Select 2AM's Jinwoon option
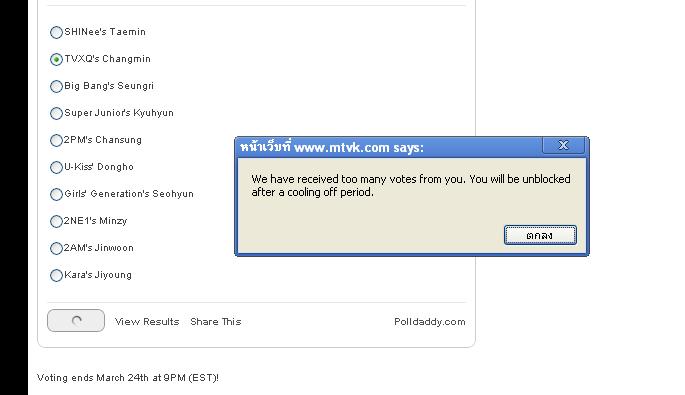The height and width of the screenshot is (395, 685). [x=56, y=249]
